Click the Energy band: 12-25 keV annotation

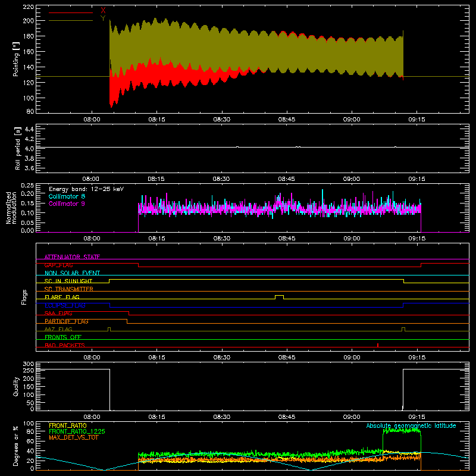click(x=86, y=189)
